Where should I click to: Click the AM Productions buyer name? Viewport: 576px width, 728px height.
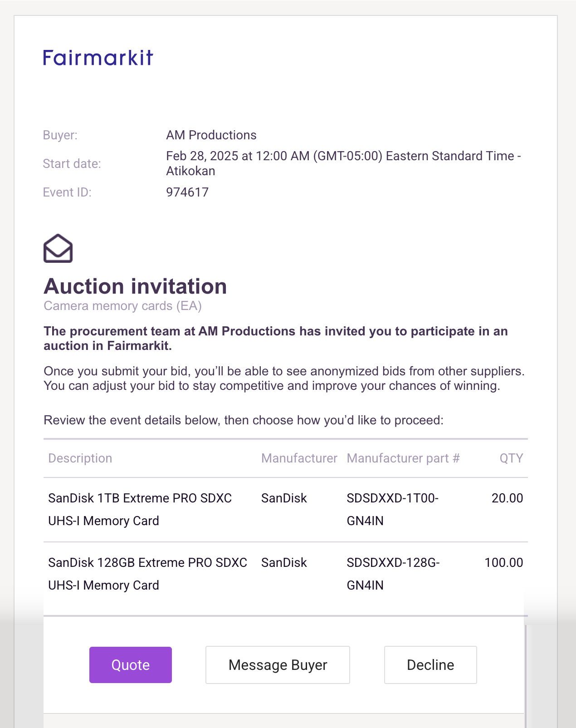pos(211,135)
